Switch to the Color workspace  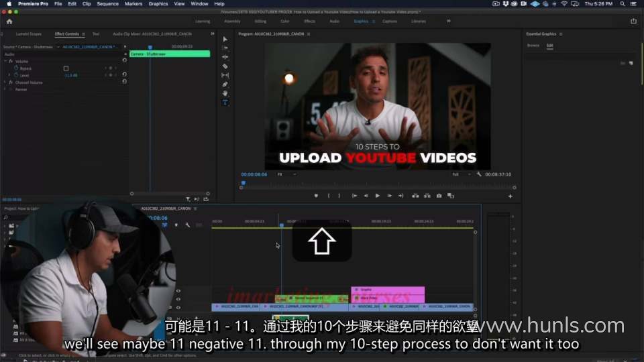(x=285, y=21)
